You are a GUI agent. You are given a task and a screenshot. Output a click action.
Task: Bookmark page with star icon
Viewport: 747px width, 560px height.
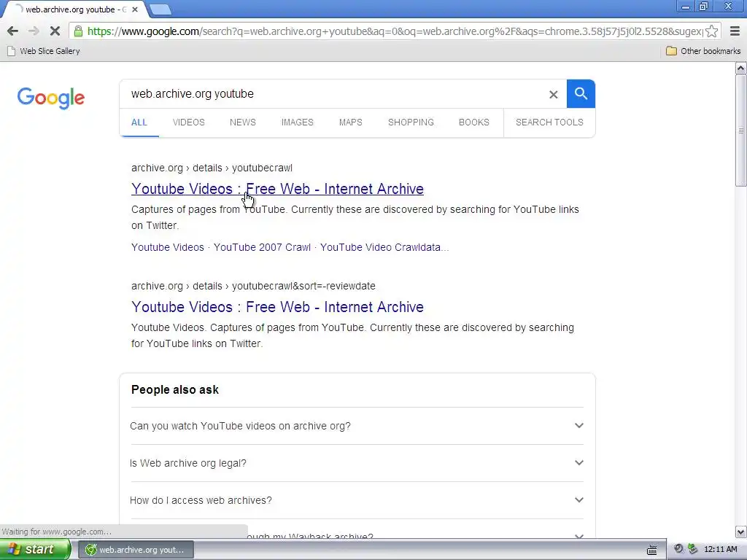[712, 31]
